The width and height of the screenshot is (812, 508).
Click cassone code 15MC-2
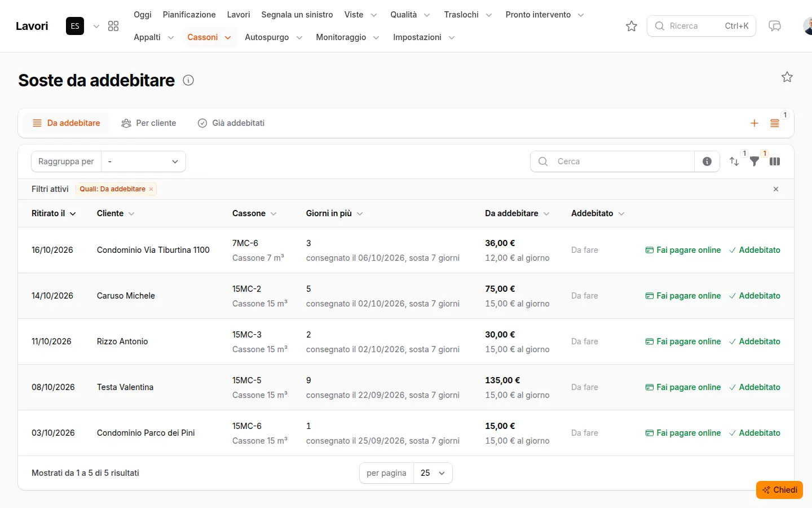pos(247,289)
